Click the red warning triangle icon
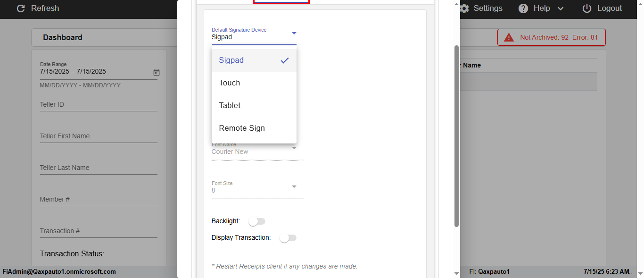This screenshot has height=278, width=644. (x=509, y=37)
